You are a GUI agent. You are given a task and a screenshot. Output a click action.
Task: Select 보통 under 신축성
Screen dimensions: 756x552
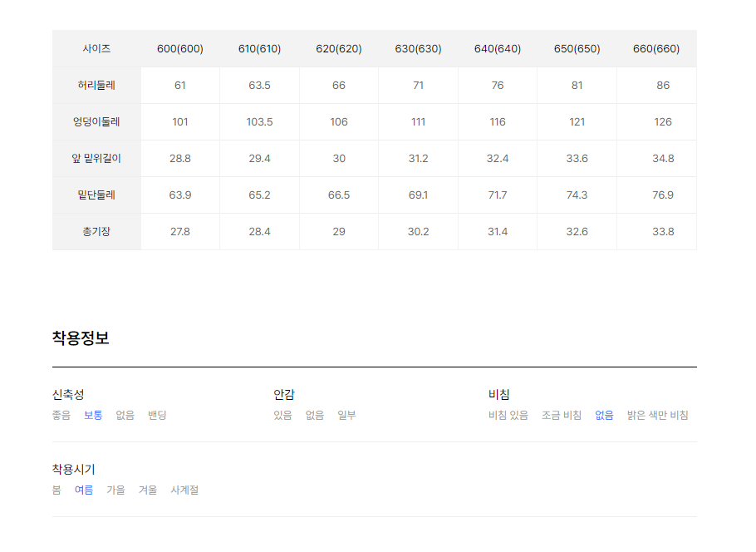93,415
